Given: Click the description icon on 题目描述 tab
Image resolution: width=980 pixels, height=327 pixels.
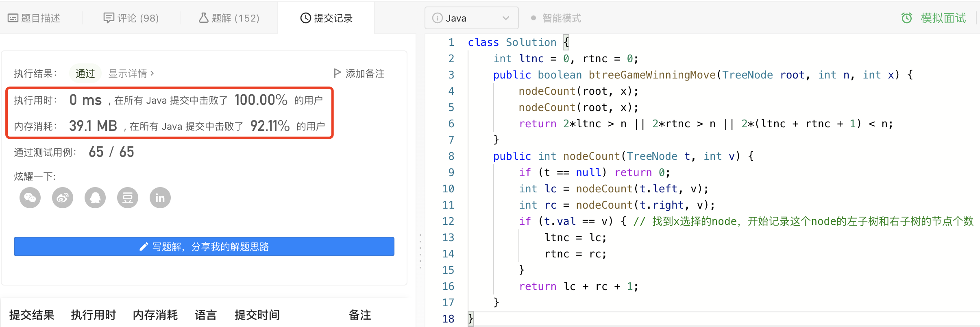Looking at the screenshot, I should click(x=13, y=18).
